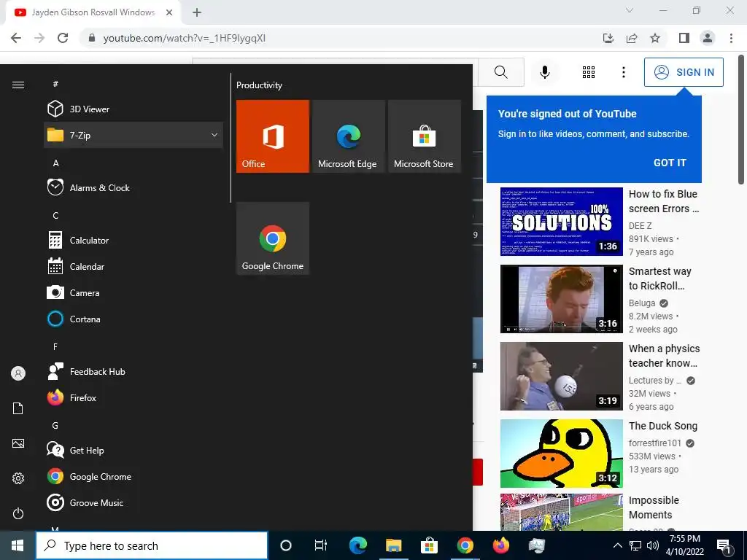Show hidden system tray icons
This screenshot has width=747, height=560.
pos(617,545)
